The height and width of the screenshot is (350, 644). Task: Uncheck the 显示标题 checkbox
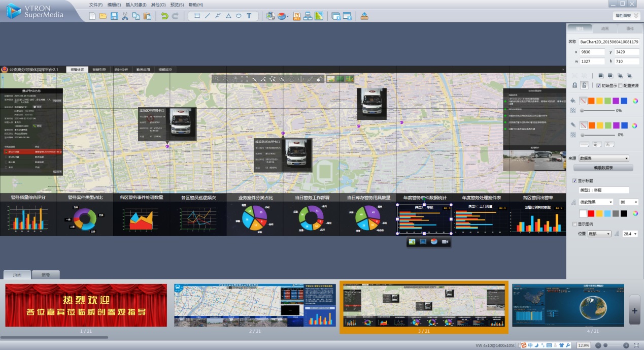pyautogui.click(x=574, y=180)
